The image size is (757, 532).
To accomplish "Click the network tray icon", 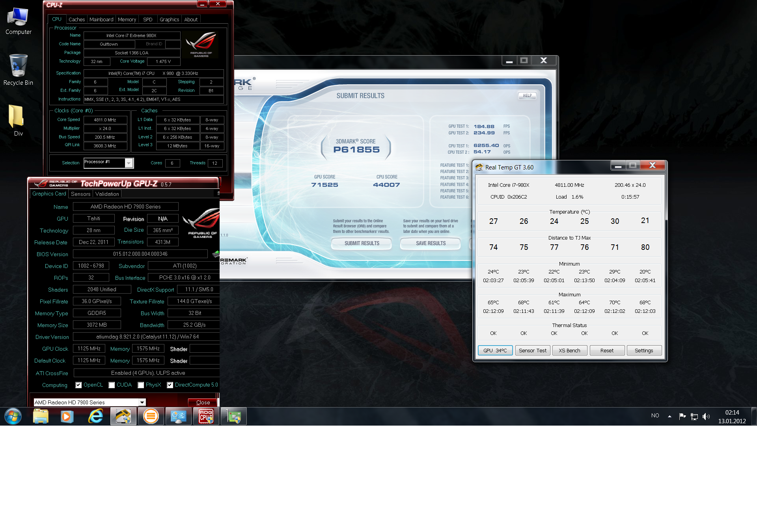I will pos(694,416).
